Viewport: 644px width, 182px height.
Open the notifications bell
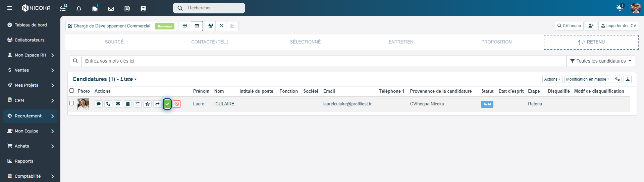tap(79, 9)
